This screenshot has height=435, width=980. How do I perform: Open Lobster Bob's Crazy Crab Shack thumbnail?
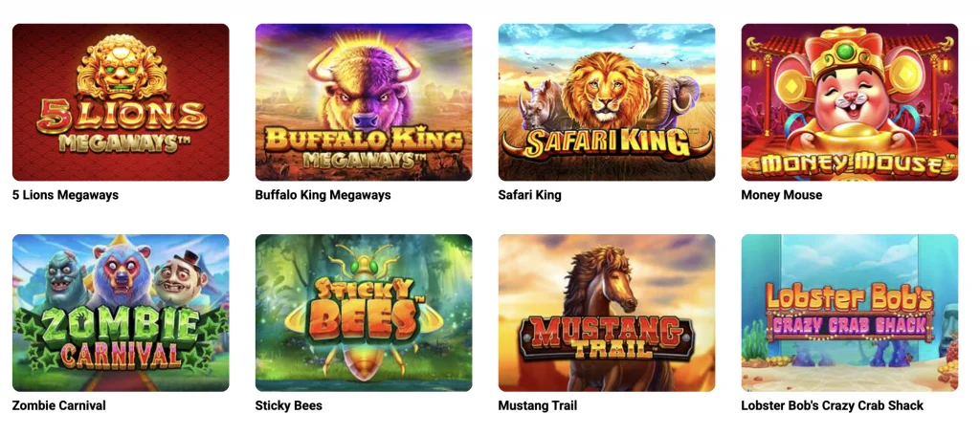tap(850, 313)
